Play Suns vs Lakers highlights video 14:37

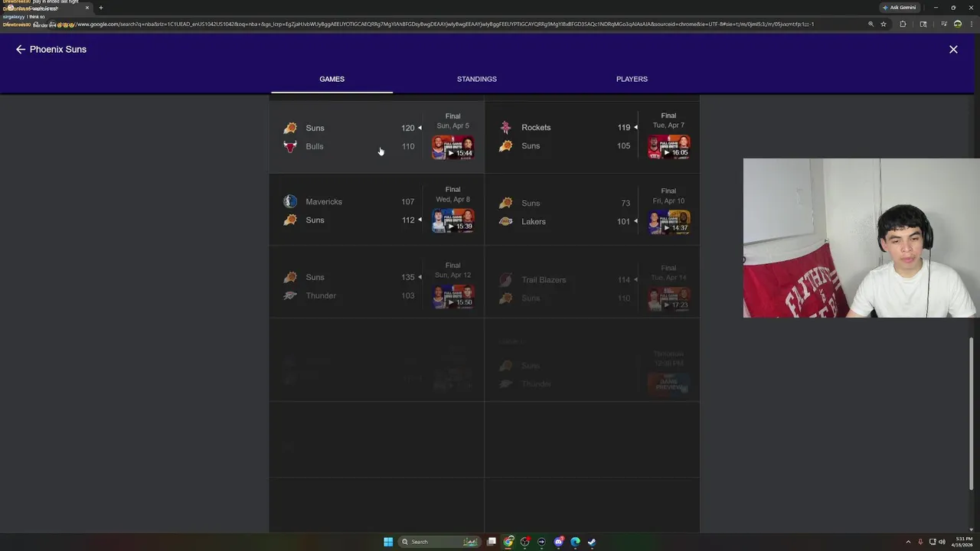[668, 222]
